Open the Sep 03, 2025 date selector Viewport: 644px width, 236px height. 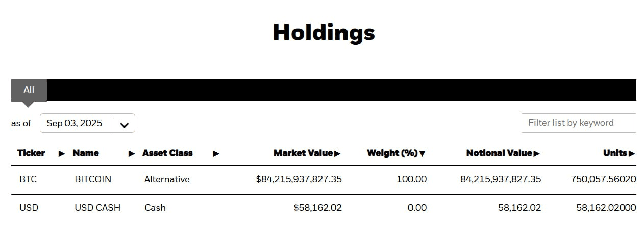pyautogui.click(x=87, y=123)
